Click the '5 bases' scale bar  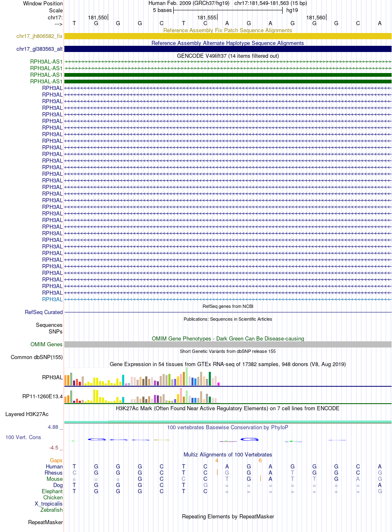tap(228, 10)
